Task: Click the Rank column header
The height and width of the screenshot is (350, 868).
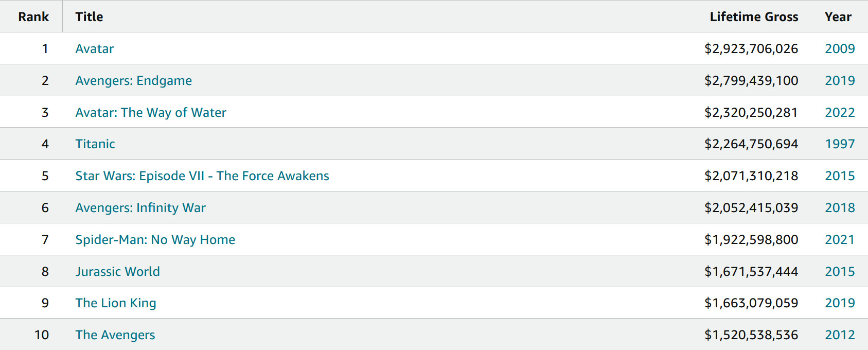Action: 33,17
